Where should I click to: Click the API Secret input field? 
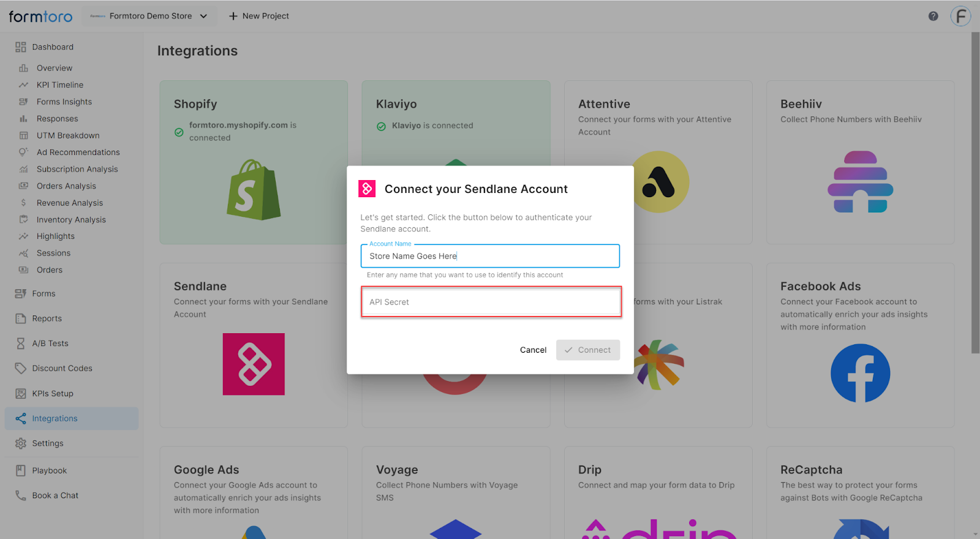(x=491, y=302)
